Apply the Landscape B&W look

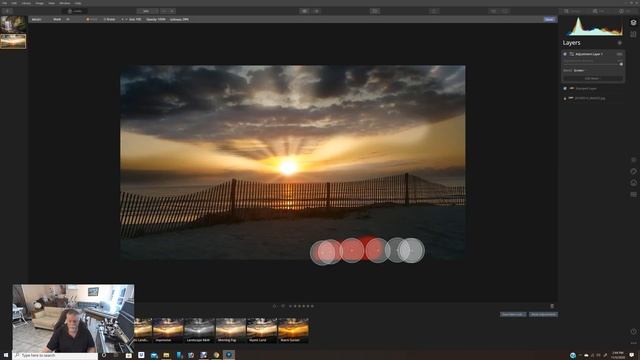(199, 330)
